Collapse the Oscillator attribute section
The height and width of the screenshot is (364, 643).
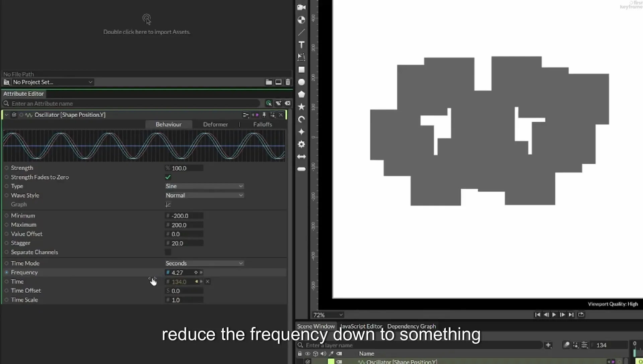point(6,115)
